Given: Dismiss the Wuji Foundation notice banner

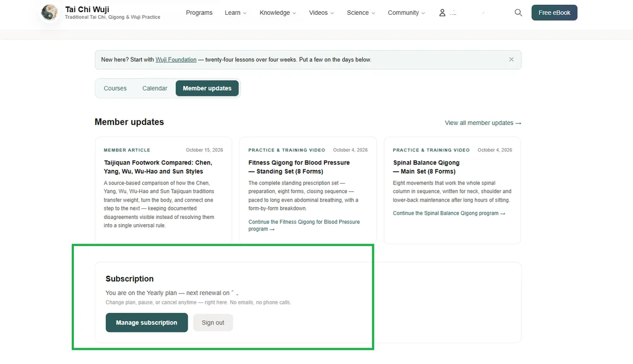Looking at the screenshot, I should [511, 60].
